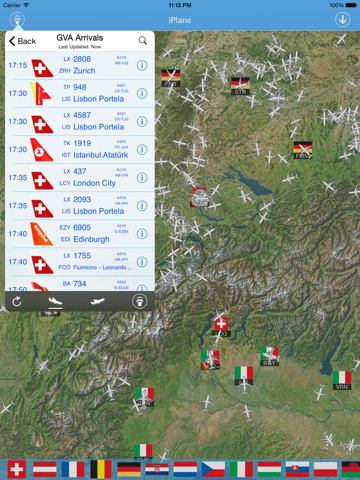Tap the easyJet logo beside EZY 6905
This screenshot has width=360, height=480.
41,234
